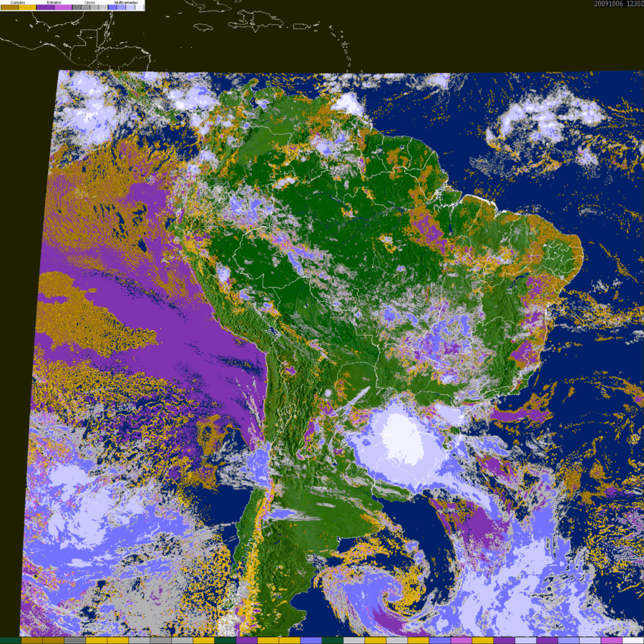This screenshot has width=644, height=644.
Task: Click the 'Estratos' legend label
Action: tap(54, 2)
